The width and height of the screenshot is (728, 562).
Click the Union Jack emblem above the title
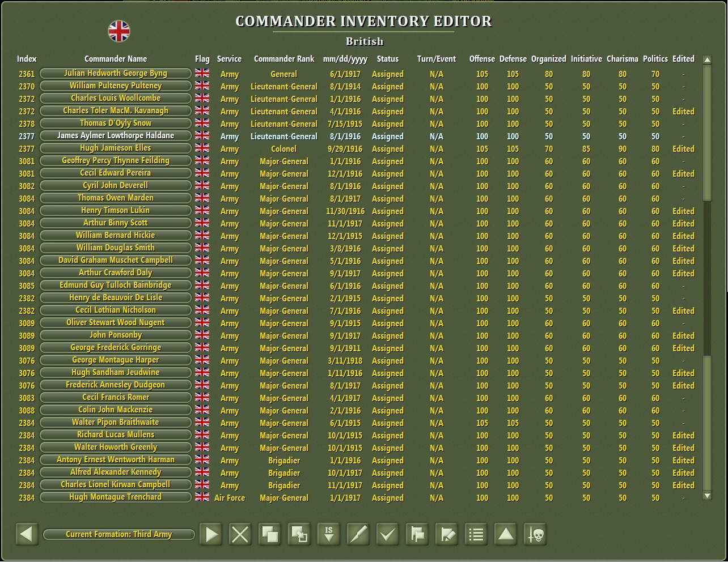(120, 31)
